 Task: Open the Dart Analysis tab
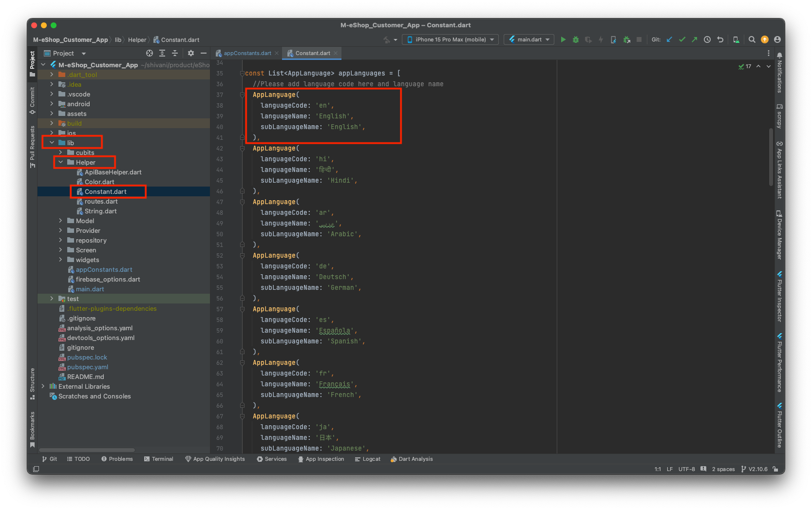coord(412,459)
